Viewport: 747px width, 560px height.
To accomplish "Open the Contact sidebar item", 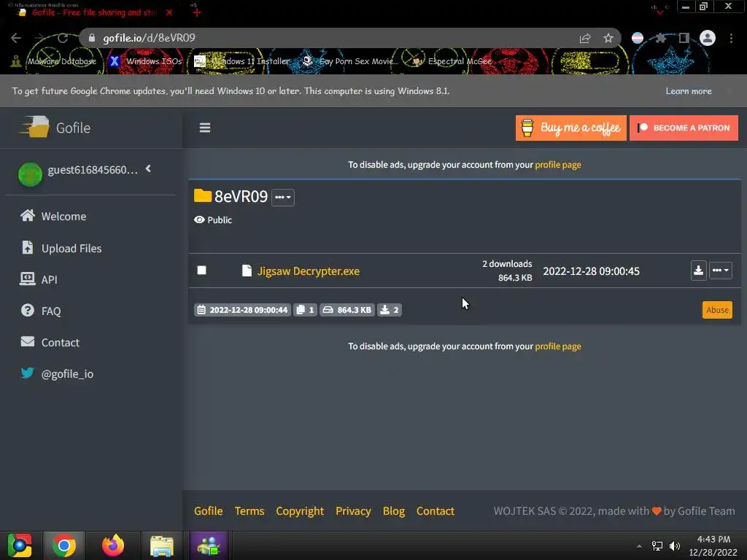I will (50, 343).
